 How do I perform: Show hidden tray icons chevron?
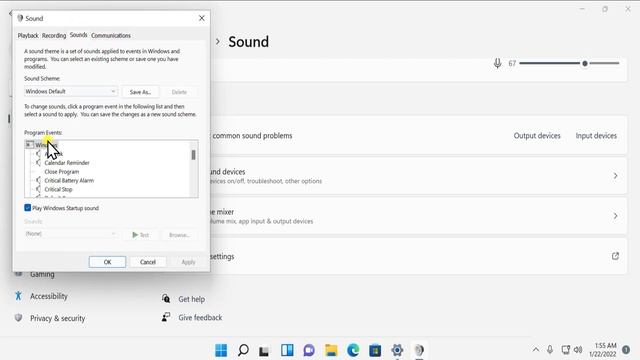click(536, 350)
